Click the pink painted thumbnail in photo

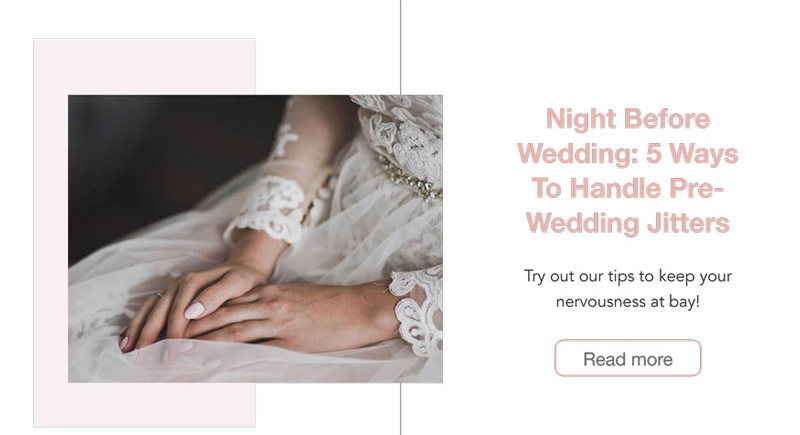click(x=194, y=310)
